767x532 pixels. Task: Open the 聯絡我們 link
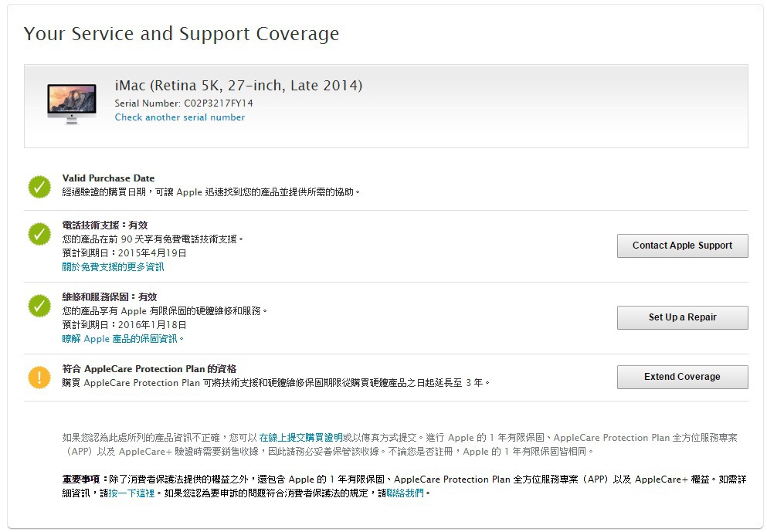[405, 493]
